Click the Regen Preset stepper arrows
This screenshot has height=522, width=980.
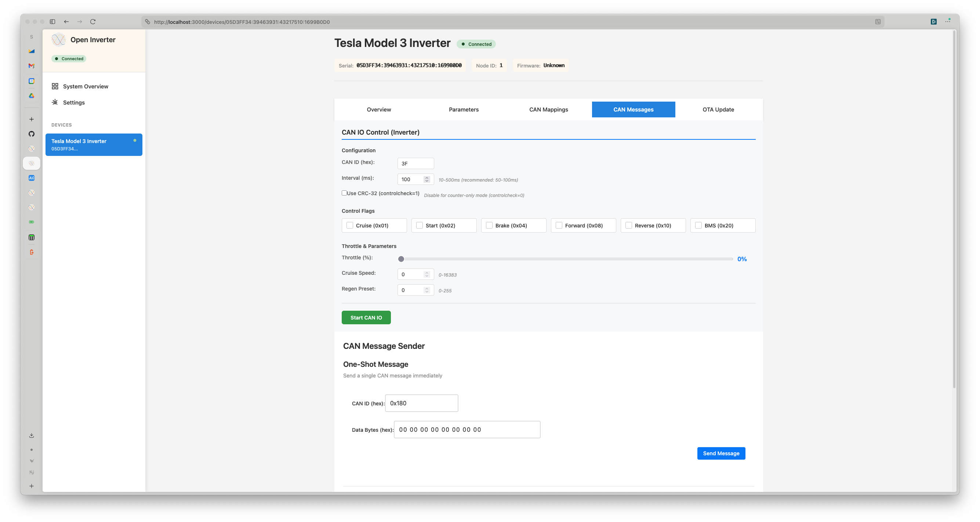[x=427, y=290]
